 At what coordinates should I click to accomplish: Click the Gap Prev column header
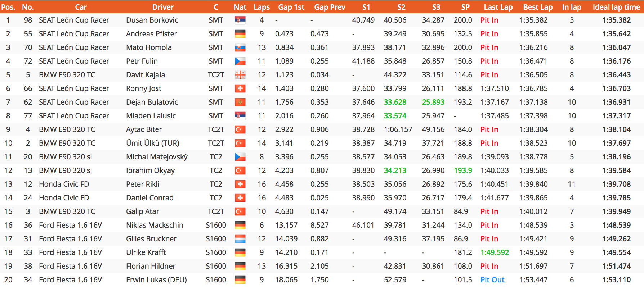[x=330, y=7]
